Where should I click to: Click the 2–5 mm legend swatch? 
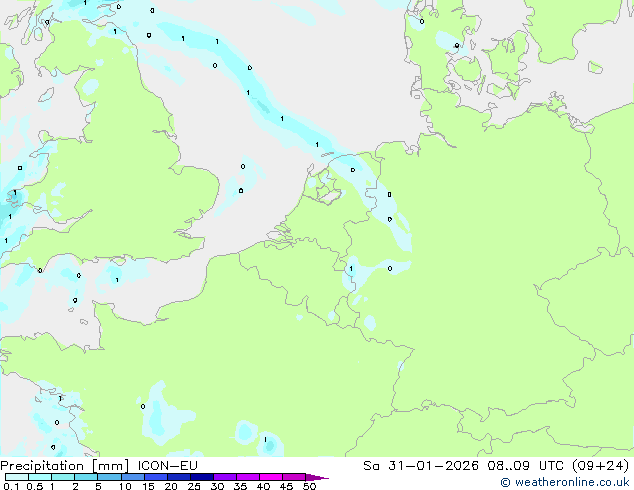click(86, 477)
